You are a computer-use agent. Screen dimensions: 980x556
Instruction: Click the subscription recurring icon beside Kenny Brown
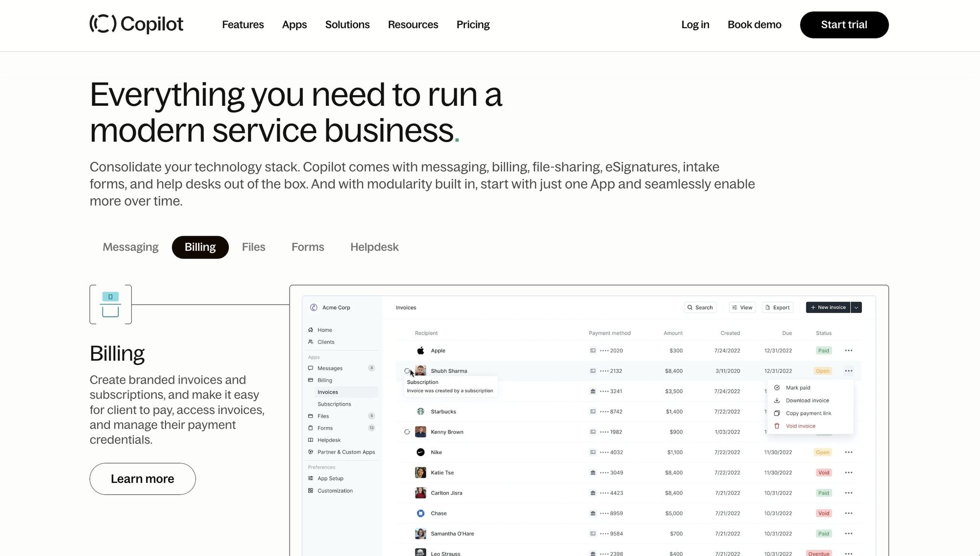(x=407, y=432)
